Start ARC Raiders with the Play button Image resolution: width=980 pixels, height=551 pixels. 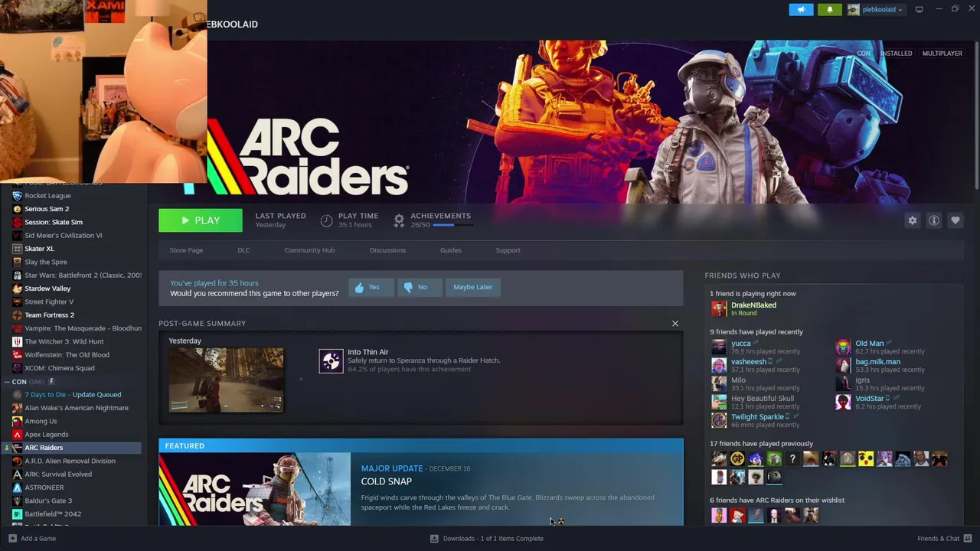pyautogui.click(x=201, y=220)
